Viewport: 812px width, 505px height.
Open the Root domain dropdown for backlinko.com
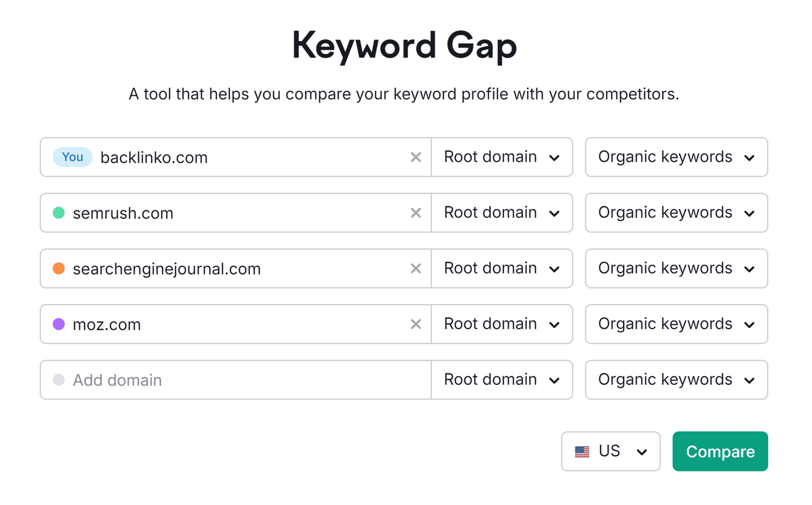pos(501,157)
